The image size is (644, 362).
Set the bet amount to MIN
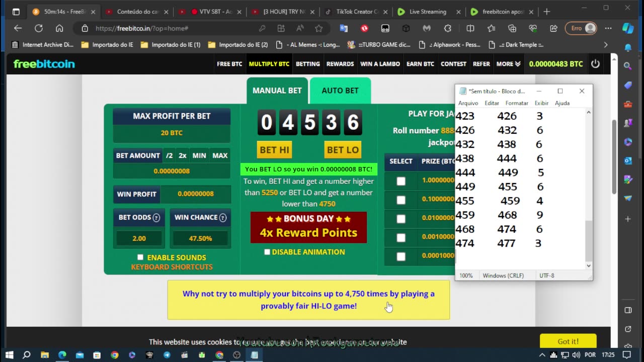pos(199,155)
